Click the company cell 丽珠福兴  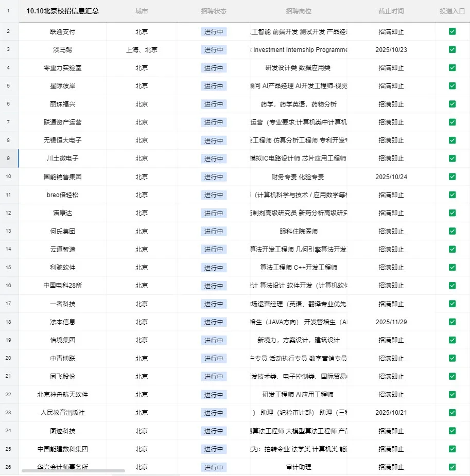[62, 104]
